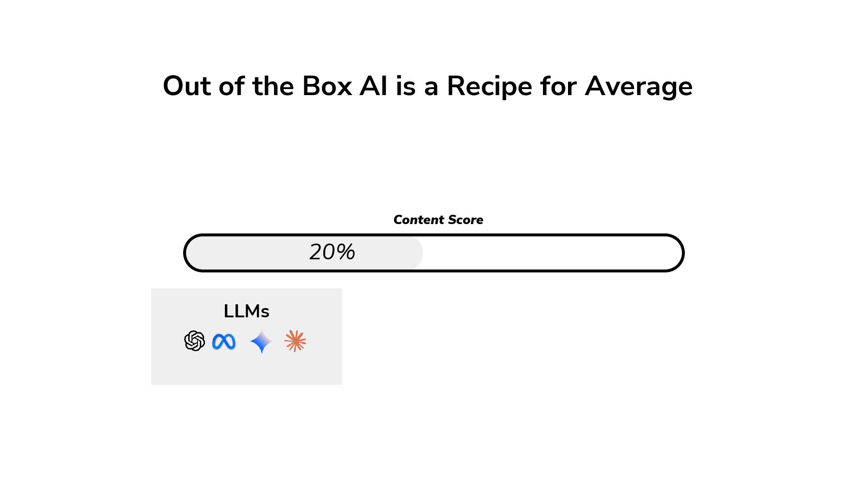
Task: Click the word Out starting the headline
Action: tap(187, 86)
